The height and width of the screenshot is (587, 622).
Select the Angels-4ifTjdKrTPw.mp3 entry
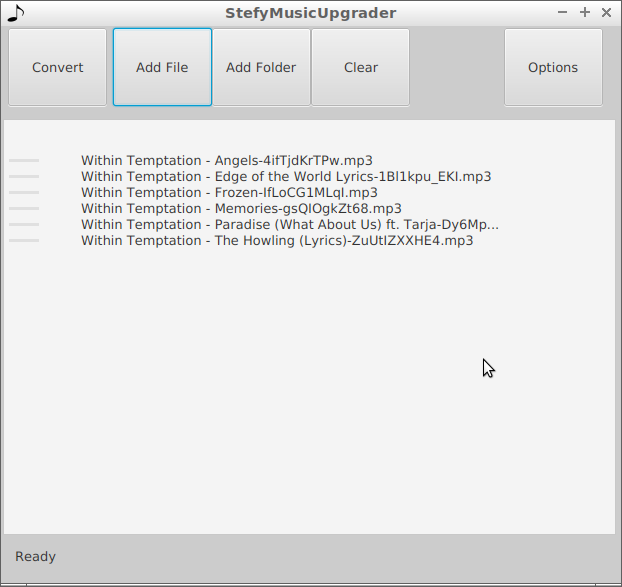click(227, 161)
